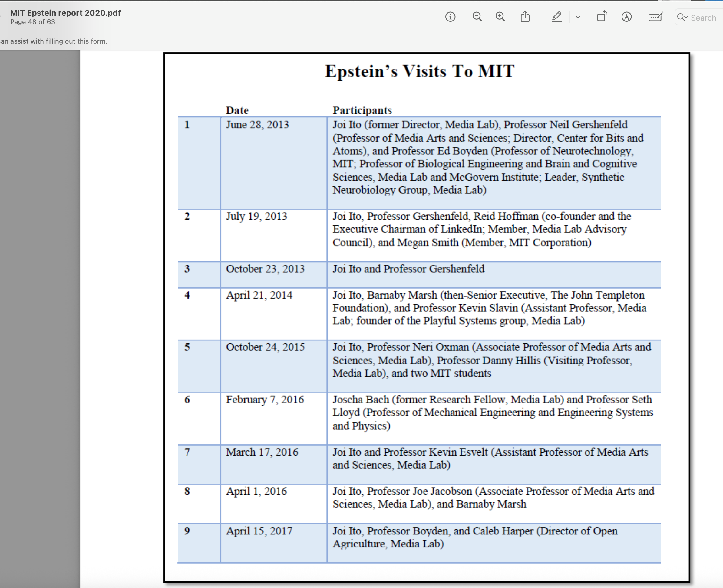
Task: Click the form filling assist banner text
Action: [54, 41]
